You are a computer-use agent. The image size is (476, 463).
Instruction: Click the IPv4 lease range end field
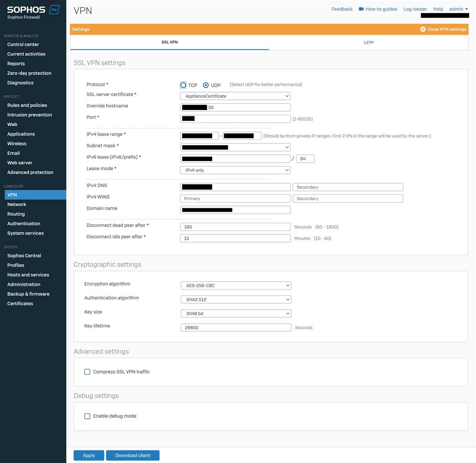242,136
